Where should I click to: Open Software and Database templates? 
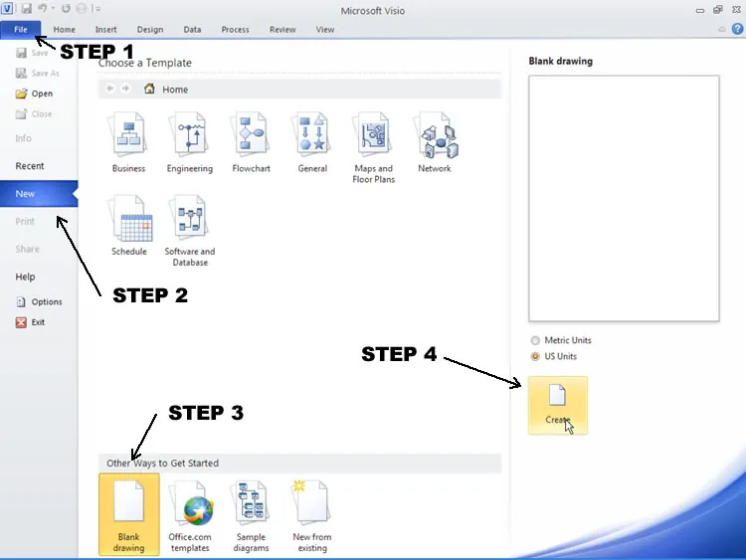tap(190, 231)
